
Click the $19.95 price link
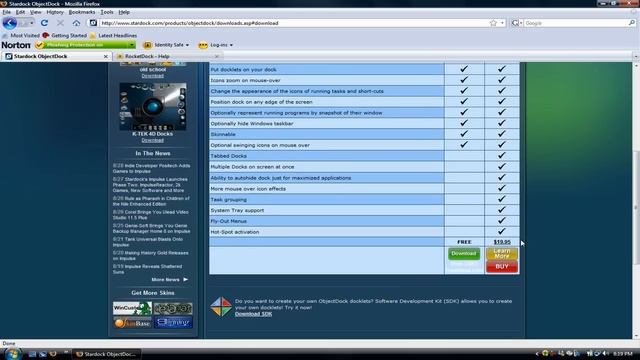(502, 242)
